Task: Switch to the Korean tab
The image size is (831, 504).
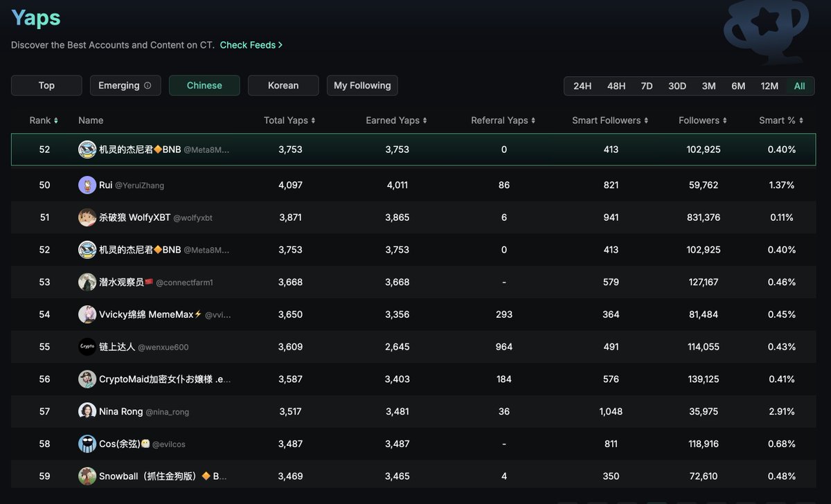Action: point(283,86)
